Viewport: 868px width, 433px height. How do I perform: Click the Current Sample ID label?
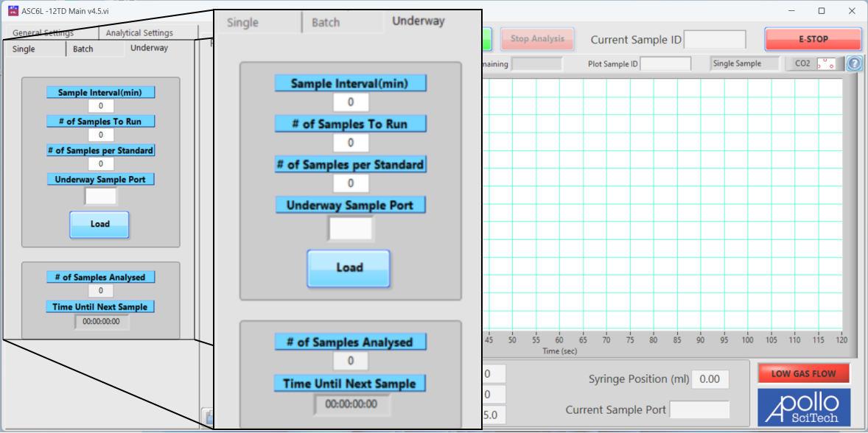636,40
